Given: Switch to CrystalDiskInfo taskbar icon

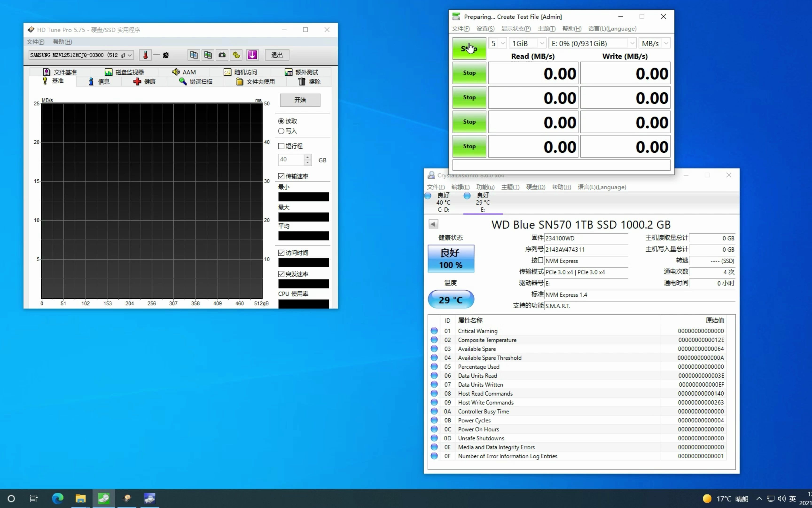Looking at the screenshot, I should point(150,499).
